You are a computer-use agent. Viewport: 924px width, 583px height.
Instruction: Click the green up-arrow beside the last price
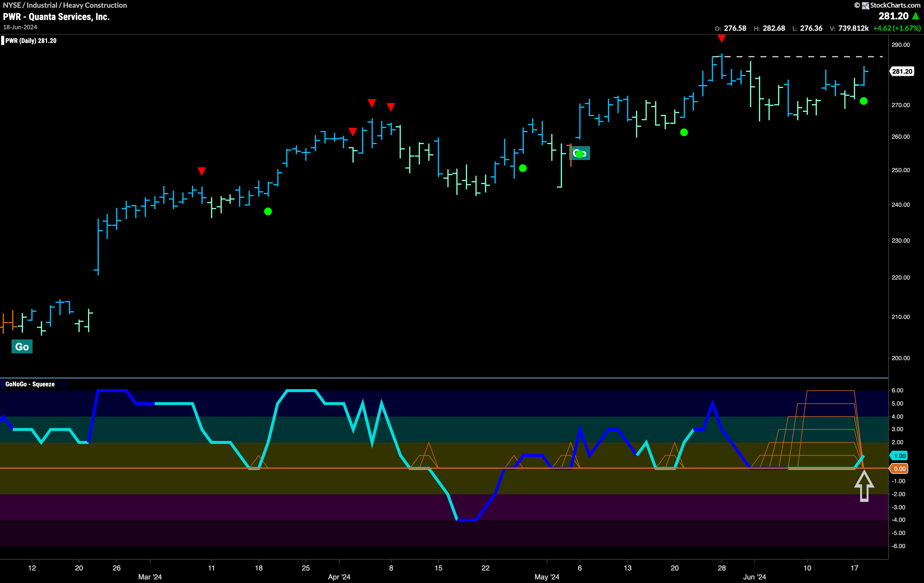pos(916,16)
